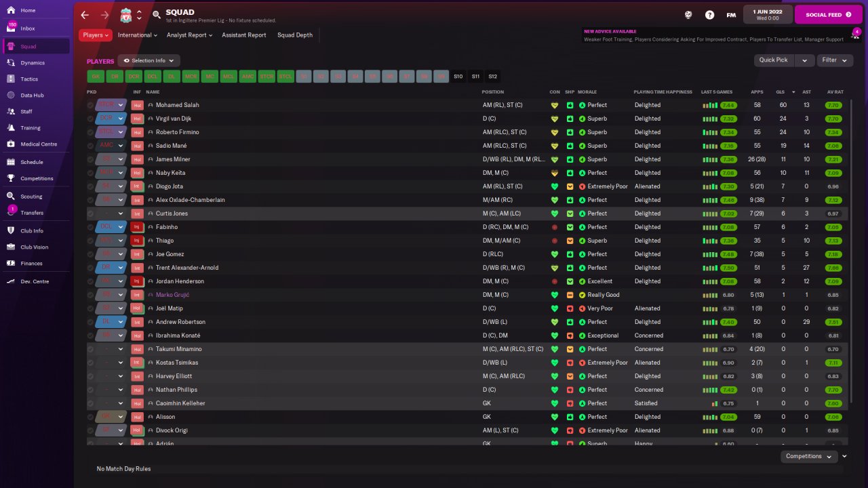Open Mohamed Salah's STCR position dropdown
868x488 pixels.
[x=111, y=105]
